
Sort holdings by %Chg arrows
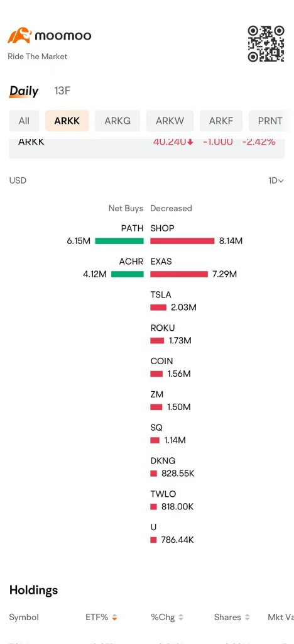click(181, 618)
